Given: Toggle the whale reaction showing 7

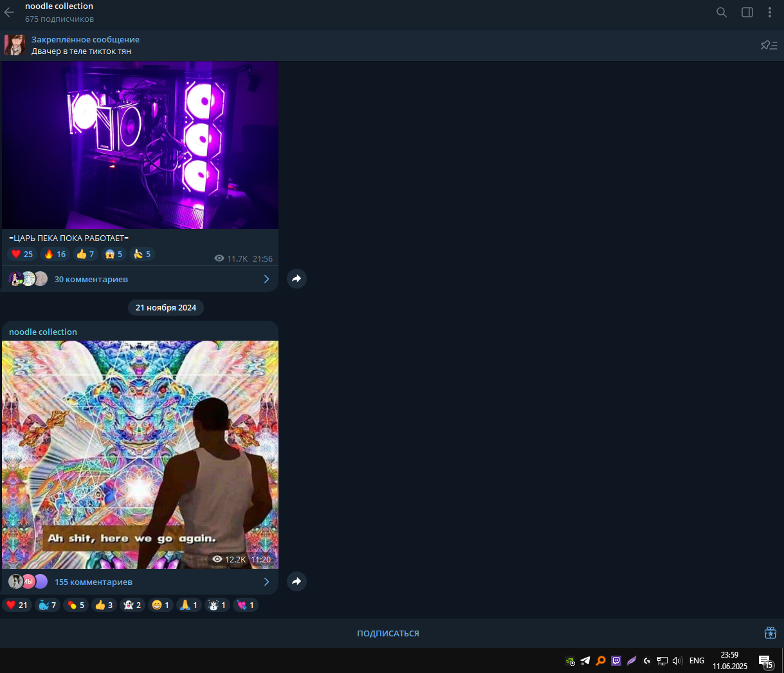Looking at the screenshot, I should [47, 605].
